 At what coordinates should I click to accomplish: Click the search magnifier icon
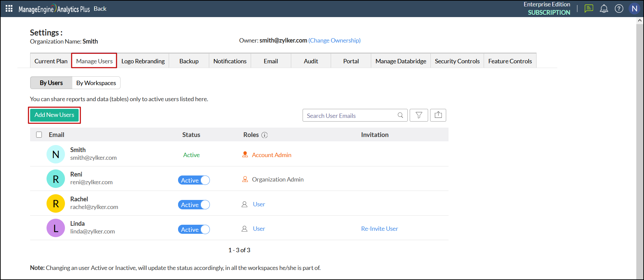[400, 115]
